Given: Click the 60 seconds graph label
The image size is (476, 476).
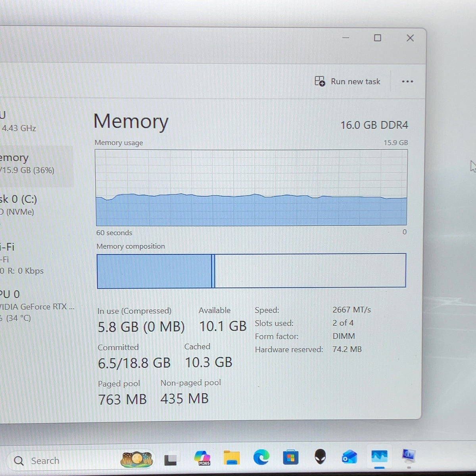Looking at the screenshot, I should tap(114, 233).
